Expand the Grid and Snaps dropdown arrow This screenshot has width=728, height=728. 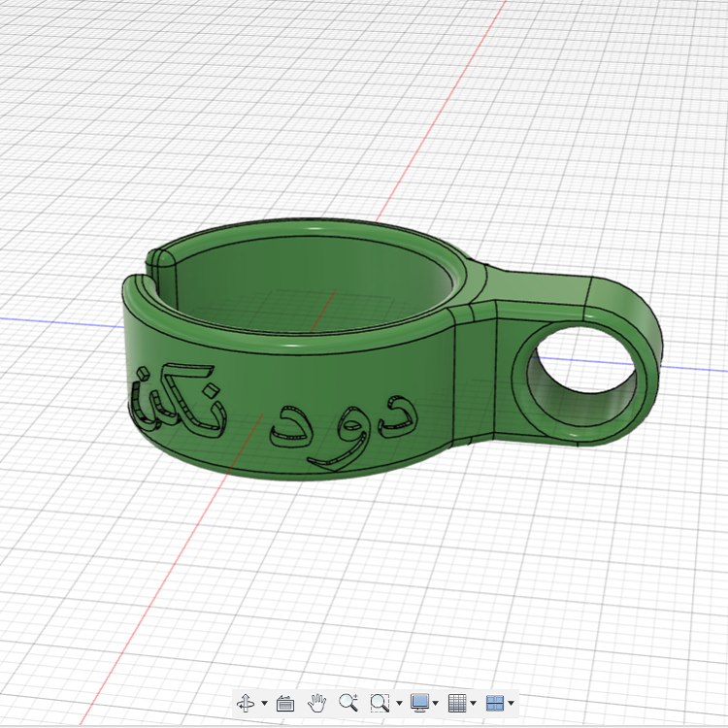(x=473, y=704)
